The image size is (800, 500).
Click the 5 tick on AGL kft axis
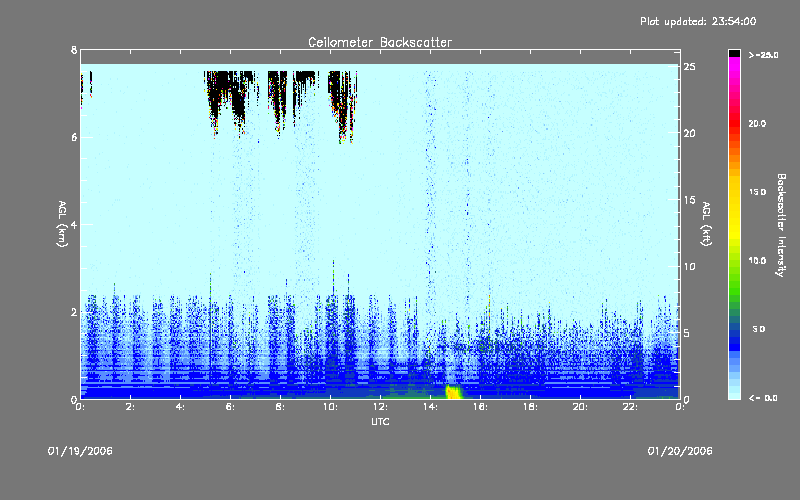point(687,333)
